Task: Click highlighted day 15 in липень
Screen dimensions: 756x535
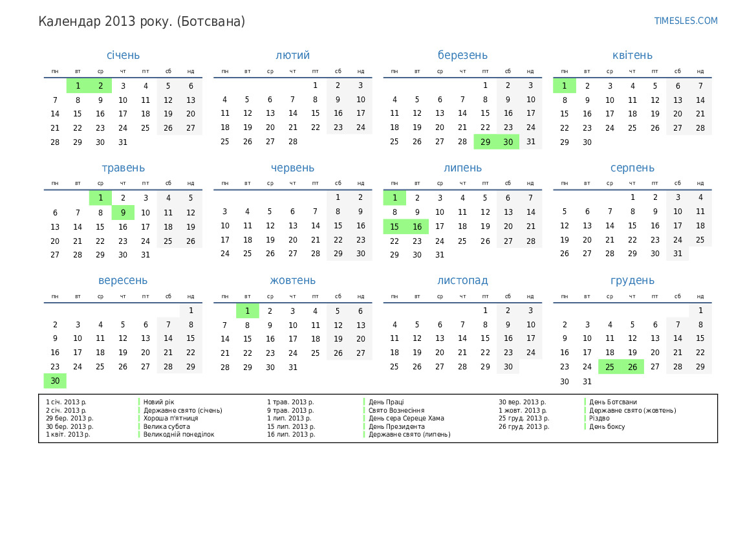Action: pyautogui.click(x=394, y=226)
